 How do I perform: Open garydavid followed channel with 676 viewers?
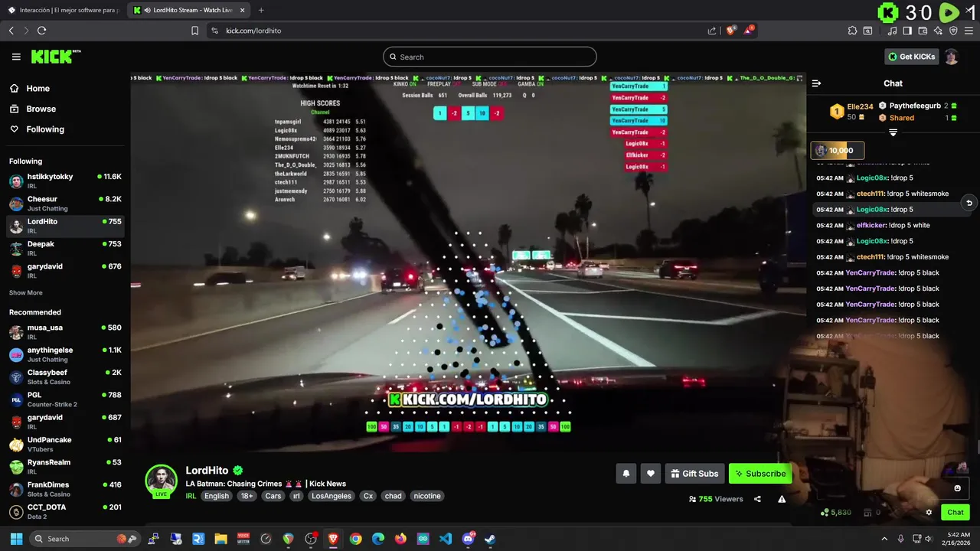click(x=65, y=270)
